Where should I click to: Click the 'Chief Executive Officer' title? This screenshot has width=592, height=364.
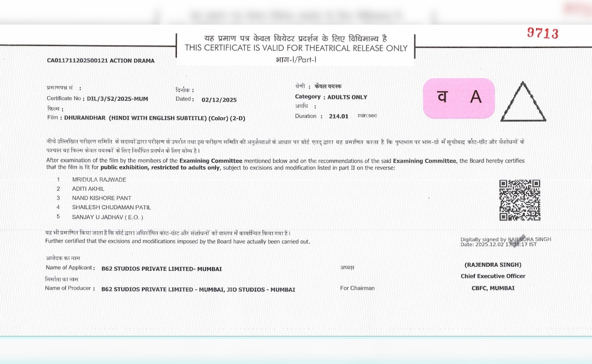[x=493, y=276]
